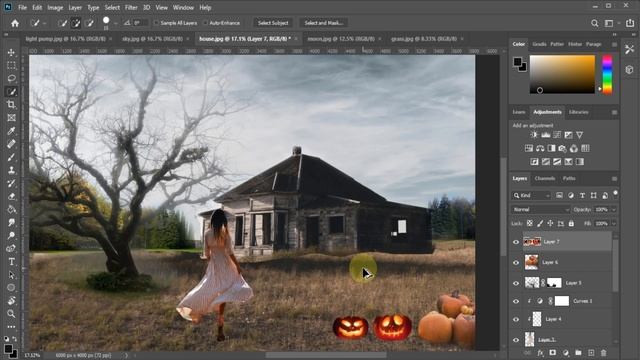Screen dimensions: 640x360
Task: Open the File menu
Action: 22,7
